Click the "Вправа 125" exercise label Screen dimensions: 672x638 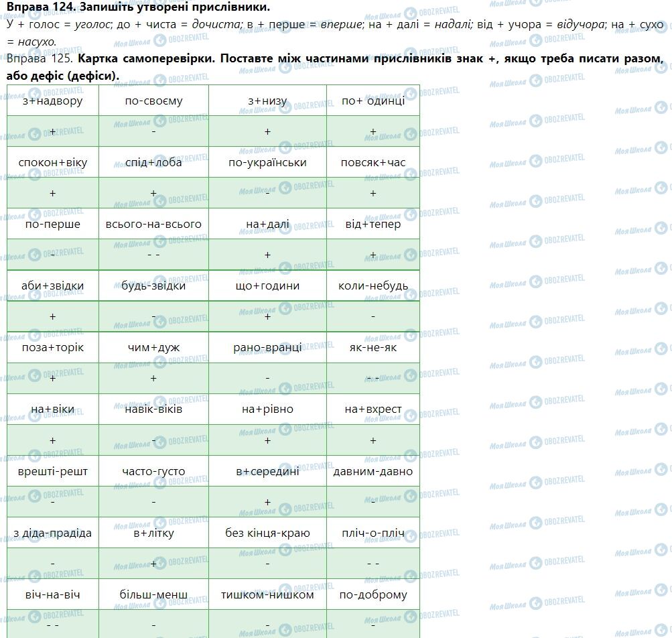39,59
